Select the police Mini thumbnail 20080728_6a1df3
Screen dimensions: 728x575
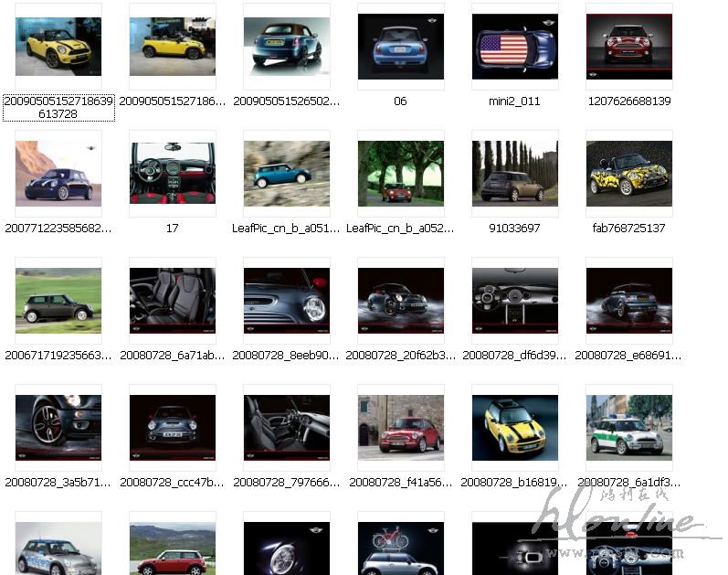[628, 426]
